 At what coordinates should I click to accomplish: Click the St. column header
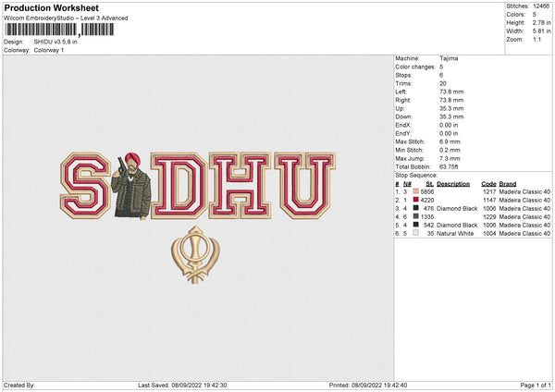[430, 184]
